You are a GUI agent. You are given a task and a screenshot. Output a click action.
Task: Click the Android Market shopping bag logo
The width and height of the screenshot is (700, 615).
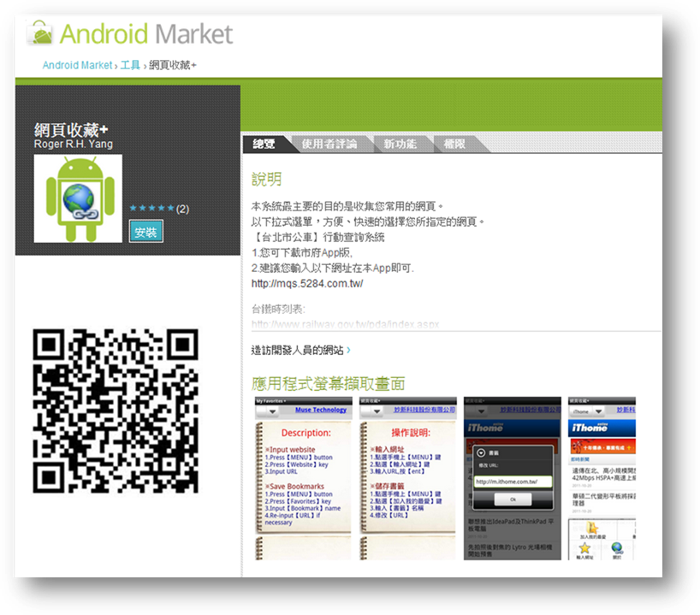pos(39,33)
